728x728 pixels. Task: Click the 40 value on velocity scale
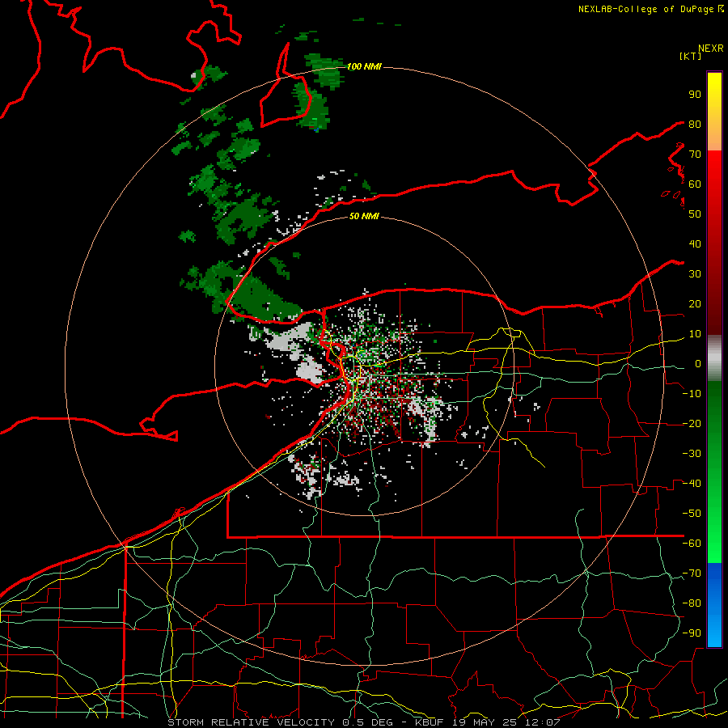pyautogui.click(x=695, y=243)
